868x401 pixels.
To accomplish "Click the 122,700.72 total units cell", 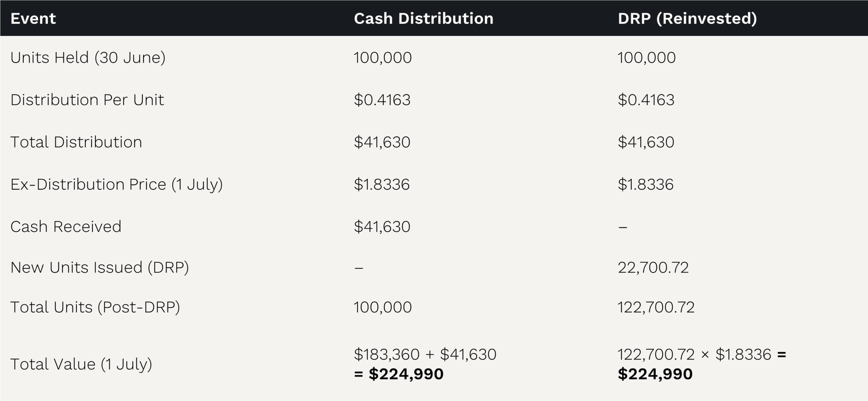I will coord(656,307).
